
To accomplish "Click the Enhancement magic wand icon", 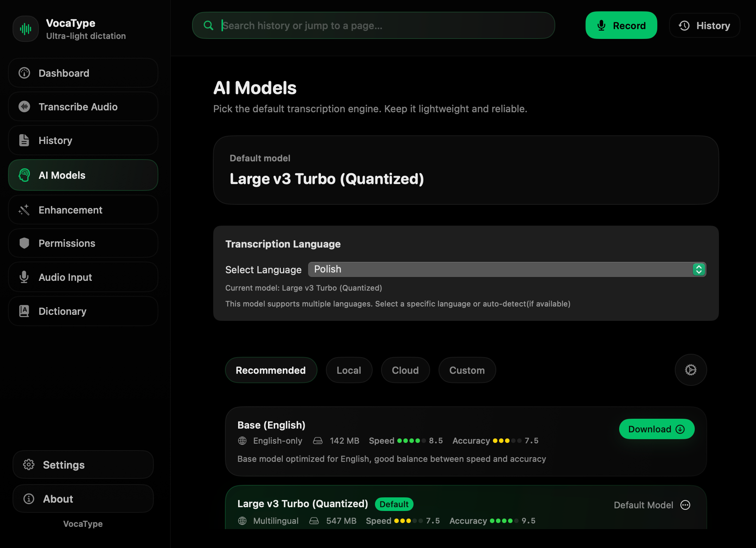I will click(24, 210).
